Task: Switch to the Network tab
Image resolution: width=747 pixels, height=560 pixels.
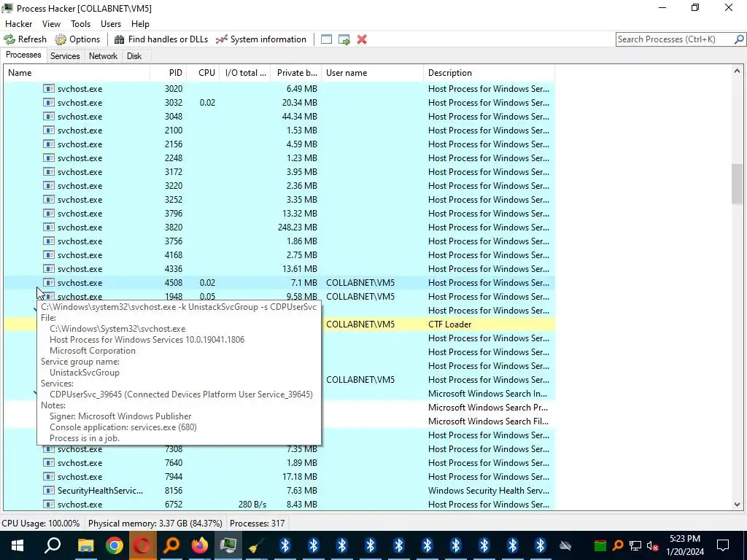Action: (103, 56)
